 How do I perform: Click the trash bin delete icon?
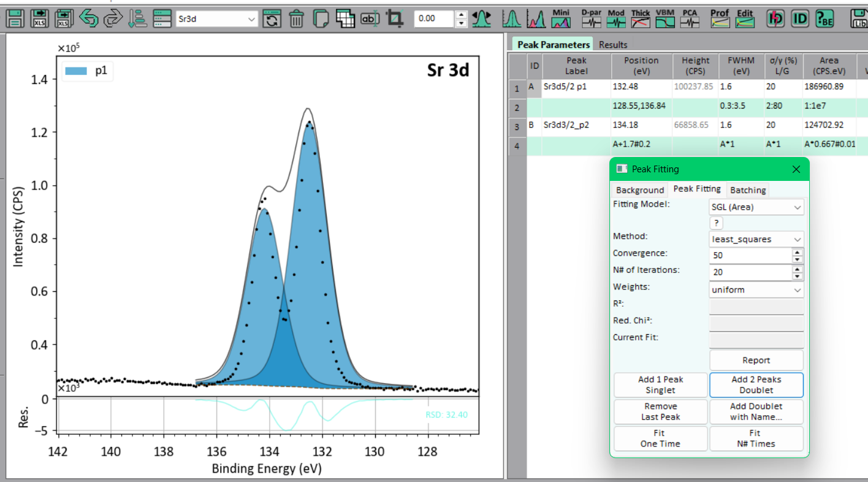pos(297,19)
